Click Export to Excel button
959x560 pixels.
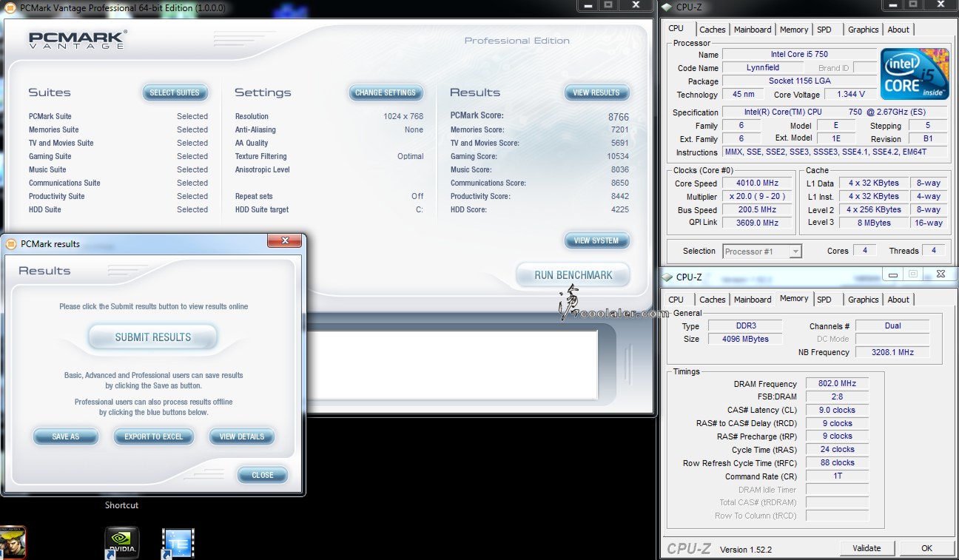[153, 436]
